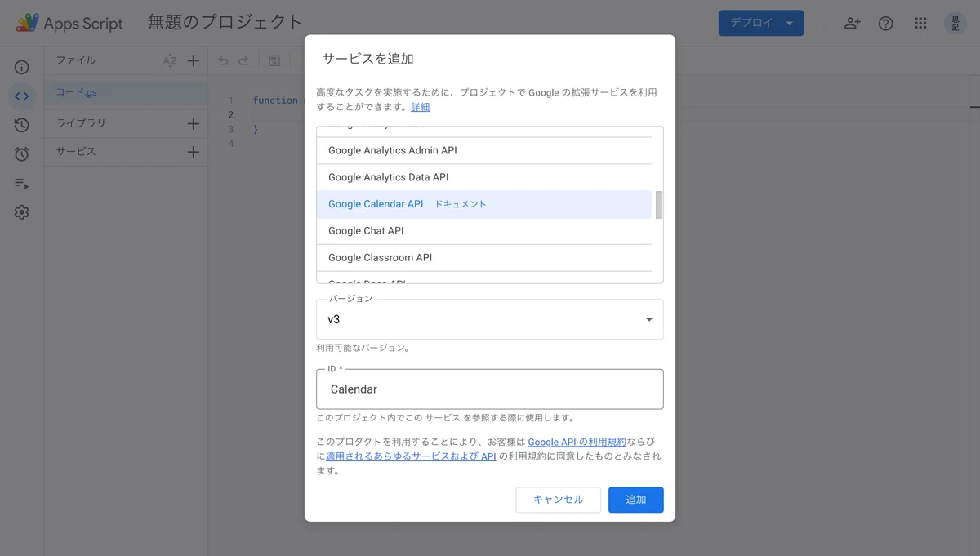
Task: Click the ライブラリ section label
Action: tap(81, 123)
